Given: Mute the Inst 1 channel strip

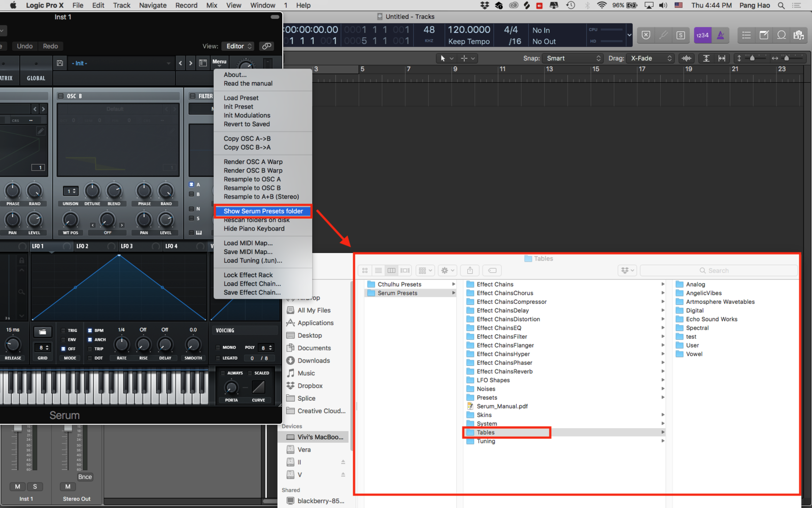Looking at the screenshot, I should click(18, 487).
